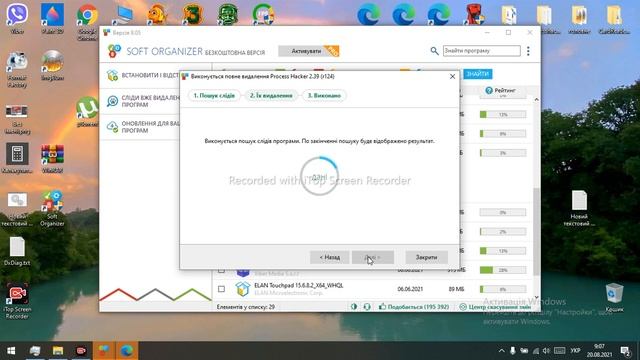This screenshot has width=640, height=360.
Task: Open the first Edge desktop shortcut
Action: point(369,15)
